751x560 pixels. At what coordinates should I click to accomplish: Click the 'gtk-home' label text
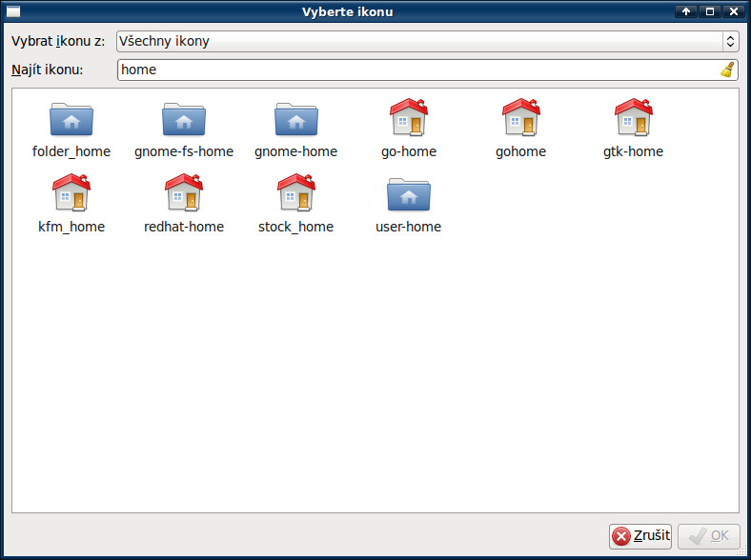coord(634,151)
